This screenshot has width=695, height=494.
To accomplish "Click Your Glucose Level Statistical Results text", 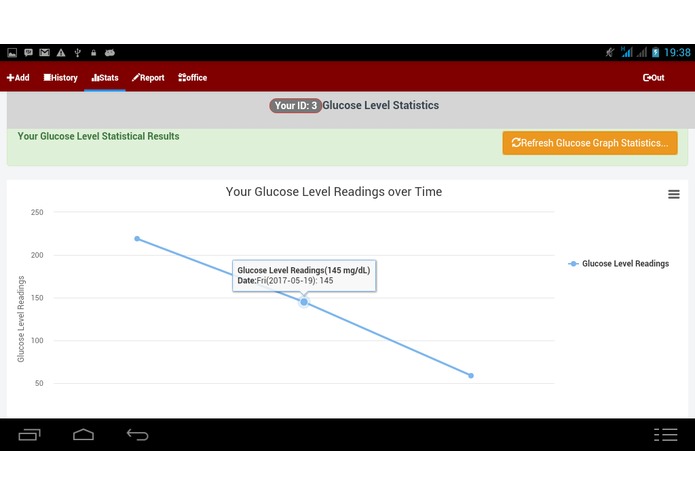I will (98, 136).
